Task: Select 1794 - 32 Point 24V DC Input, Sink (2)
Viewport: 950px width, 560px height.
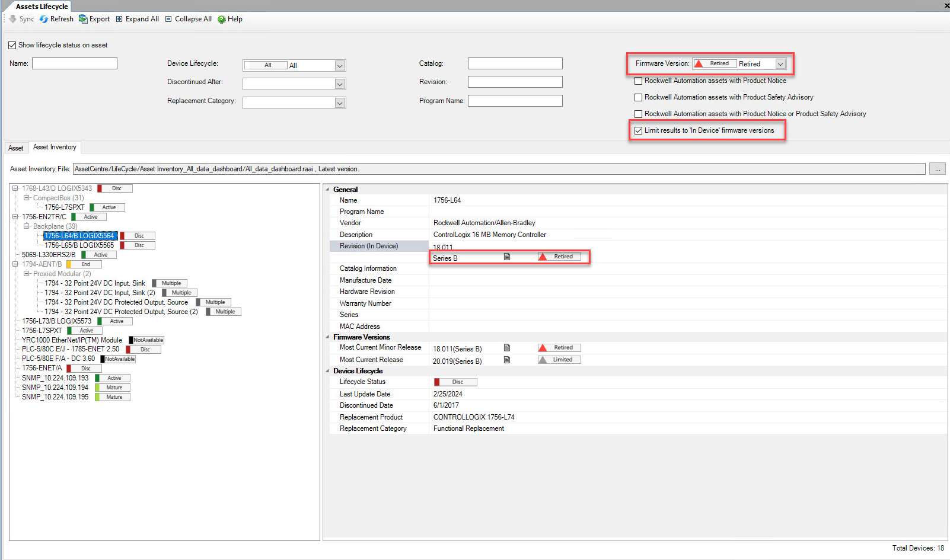Action: (x=100, y=293)
